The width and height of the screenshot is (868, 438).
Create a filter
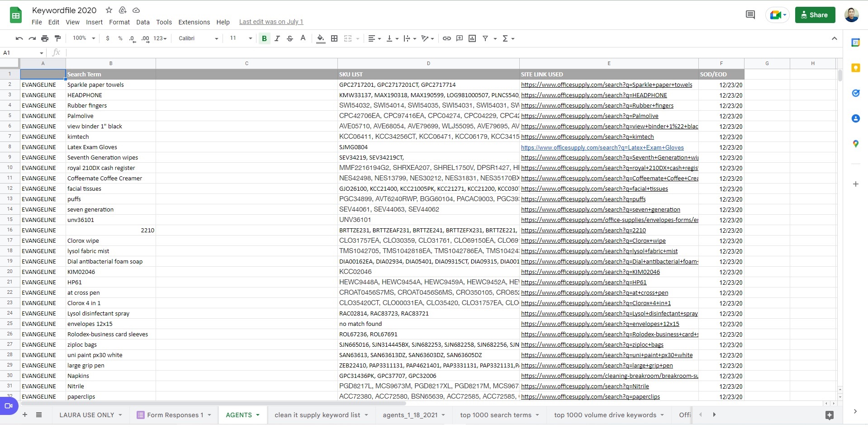(x=485, y=38)
